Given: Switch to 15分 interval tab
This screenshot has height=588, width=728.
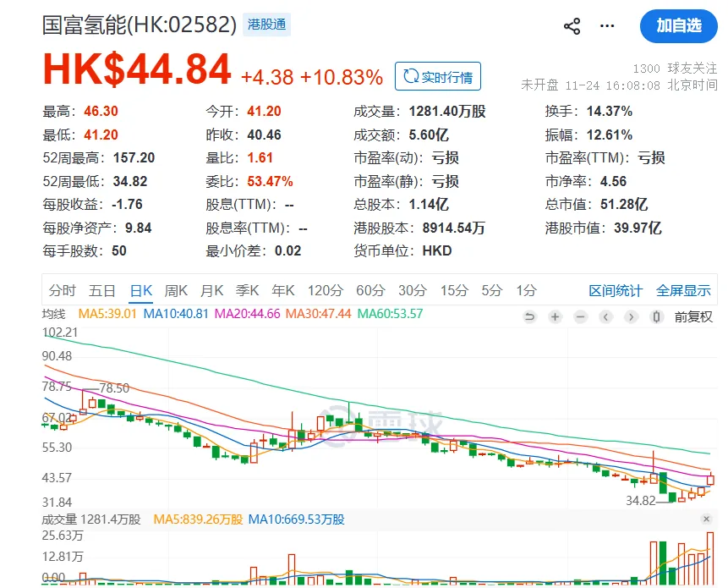Looking at the screenshot, I should [x=454, y=291].
